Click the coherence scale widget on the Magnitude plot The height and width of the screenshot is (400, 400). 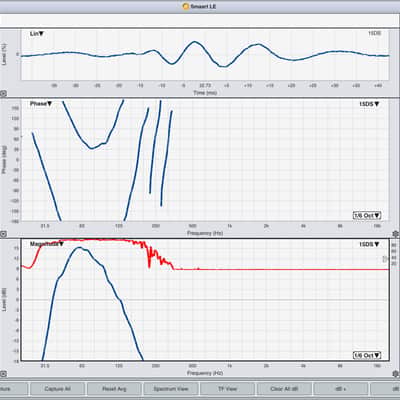point(385,259)
